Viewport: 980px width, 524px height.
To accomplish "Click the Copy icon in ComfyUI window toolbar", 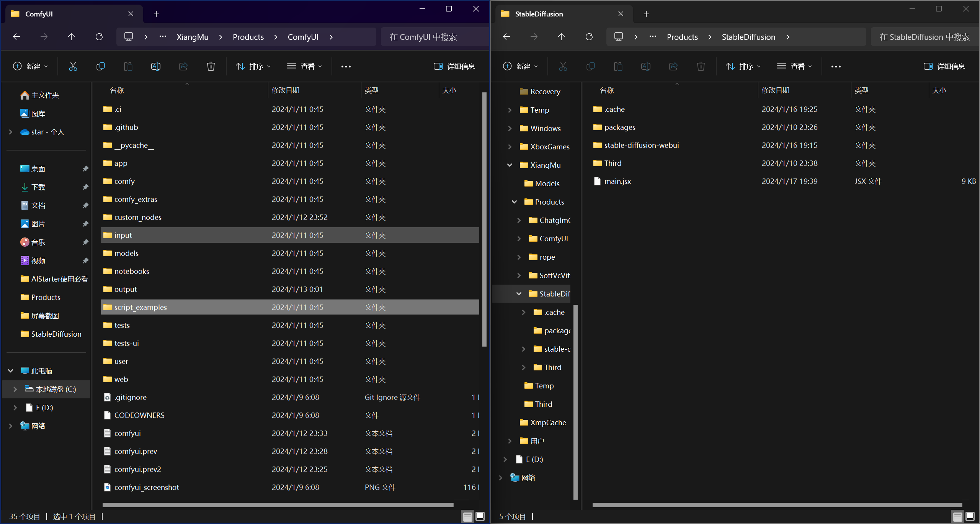I will 100,66.
